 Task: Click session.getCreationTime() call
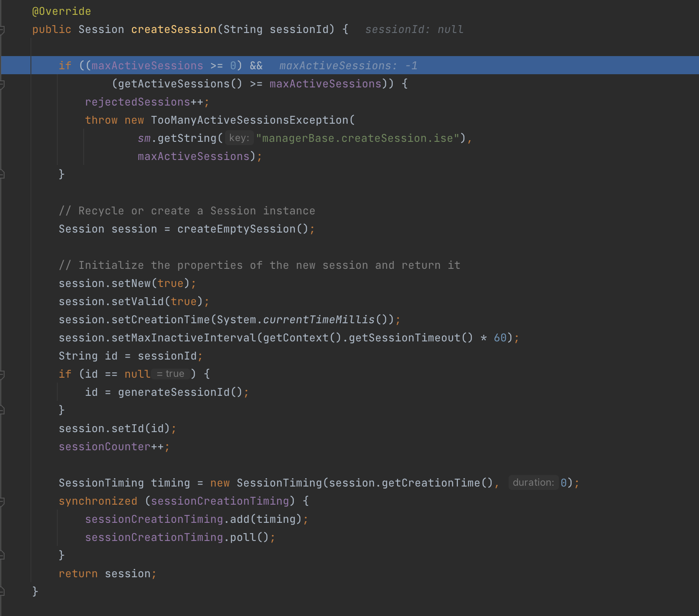coord(411,483)
